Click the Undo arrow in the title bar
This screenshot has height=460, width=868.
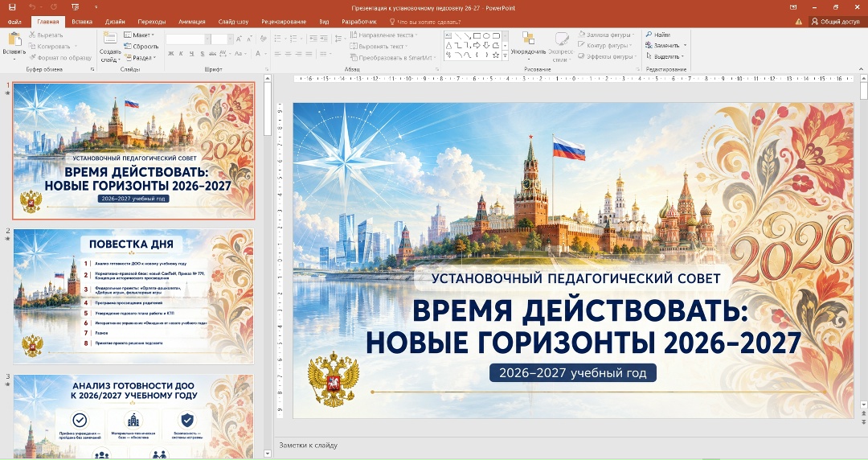[32, 7]
